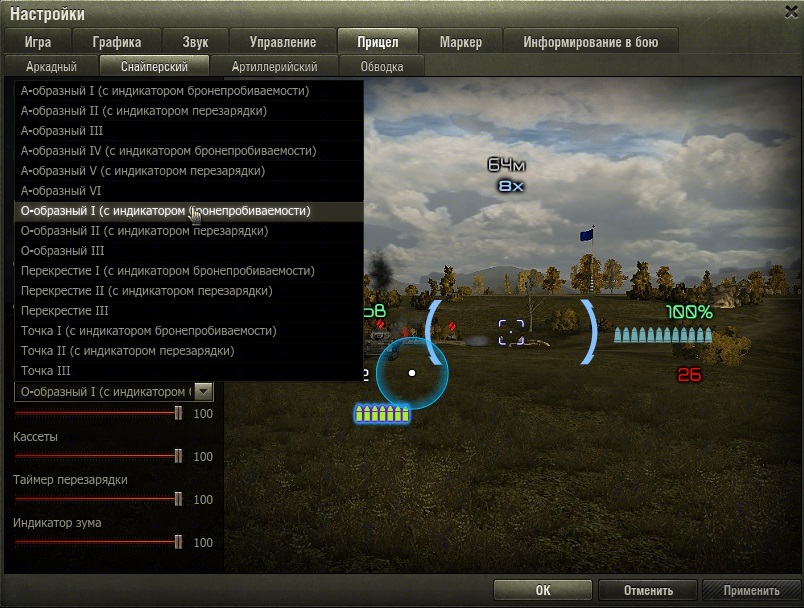Select Точка I (с индикатором бронепробиваемости)
Viewport: 804px width, 608px height.
point(189,331)
